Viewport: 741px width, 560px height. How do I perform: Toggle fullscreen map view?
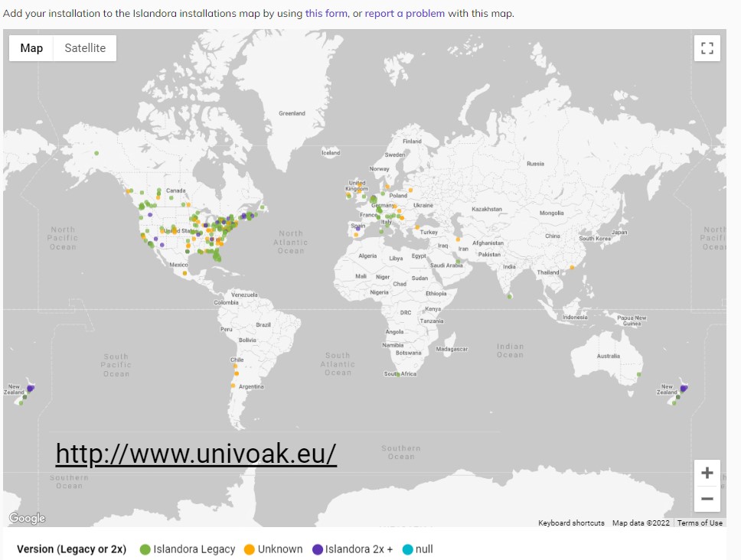tap(707, 48)
